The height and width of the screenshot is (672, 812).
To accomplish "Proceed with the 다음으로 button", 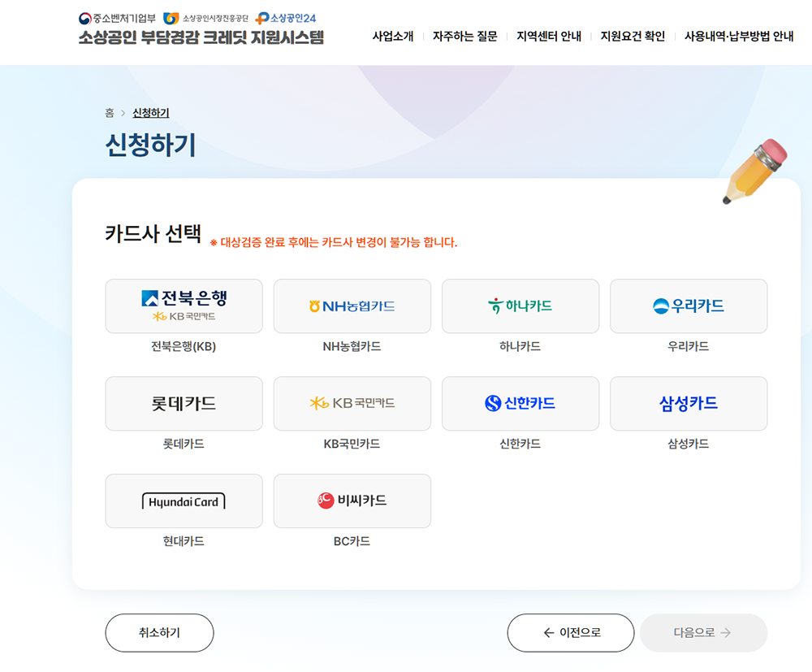I will (x=703, y=632).
